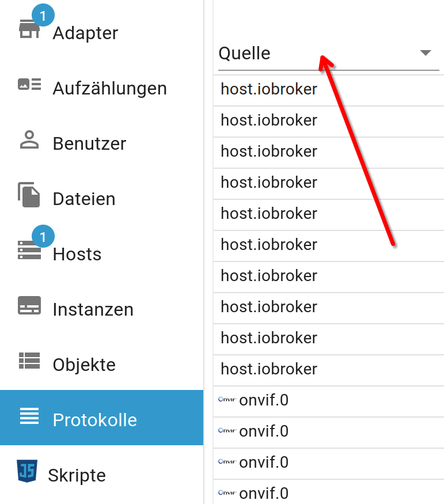Click the Benutzer person icon
Viewport: 444px width, 504px height.
tap(29, 139)
